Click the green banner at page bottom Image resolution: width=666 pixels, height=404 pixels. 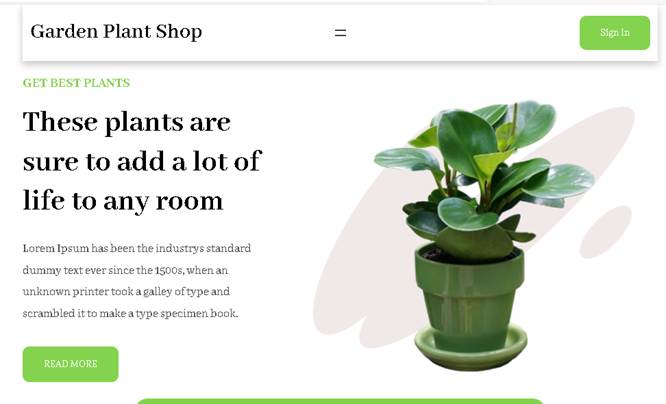point(340,401)
